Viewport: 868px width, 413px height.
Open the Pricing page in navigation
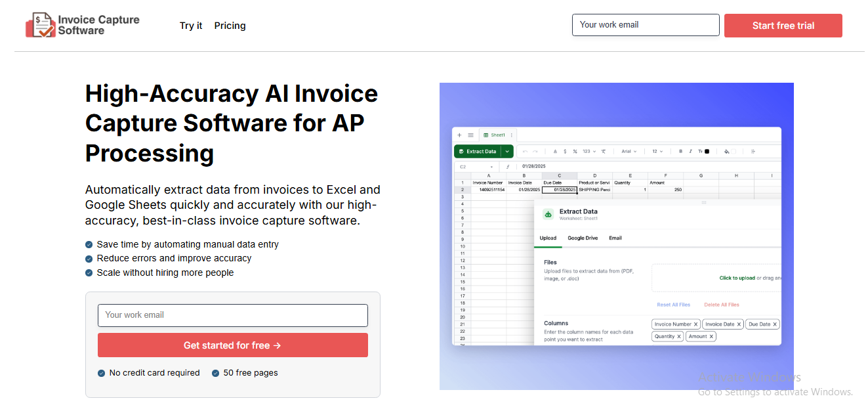point(230,26)
